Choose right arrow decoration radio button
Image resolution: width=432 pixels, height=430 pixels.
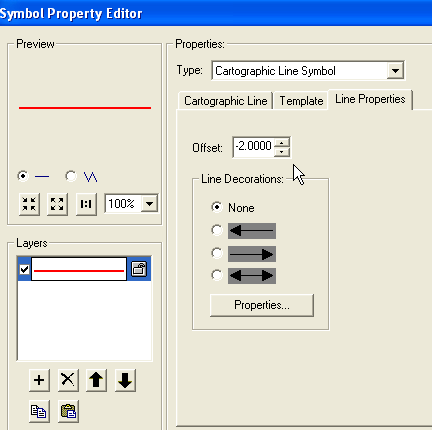coord(217,253)
